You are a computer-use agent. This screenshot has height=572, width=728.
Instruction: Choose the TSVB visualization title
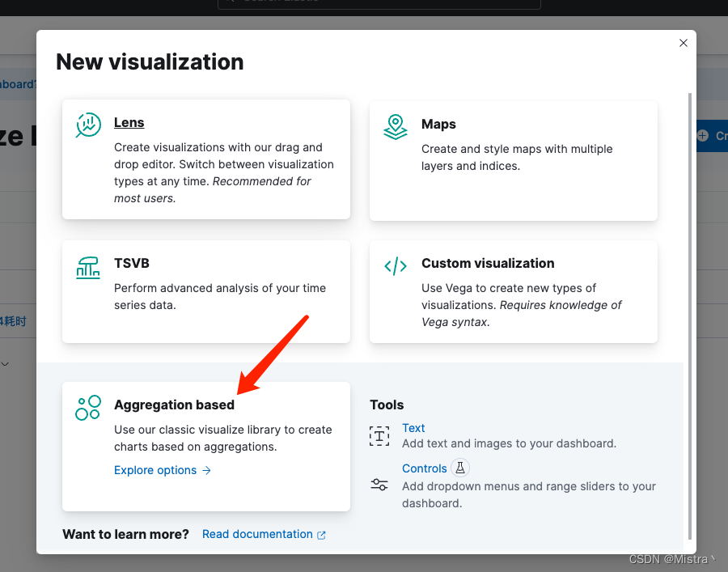point(132,263)
